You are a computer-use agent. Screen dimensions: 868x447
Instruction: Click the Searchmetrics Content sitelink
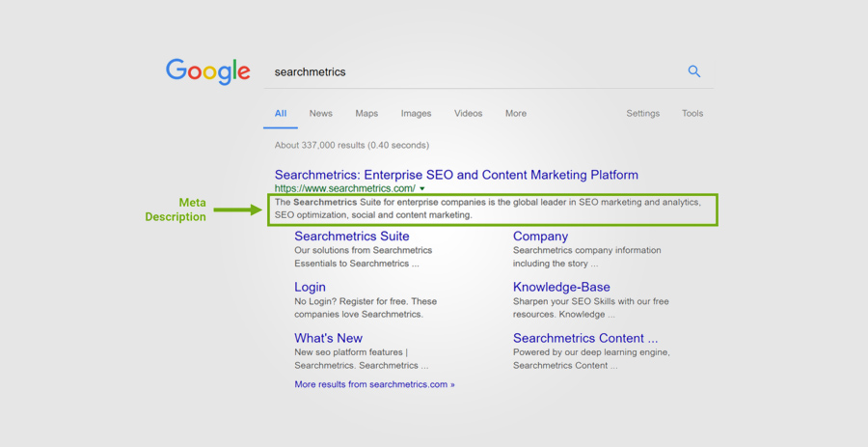click(x=584, y=338)
